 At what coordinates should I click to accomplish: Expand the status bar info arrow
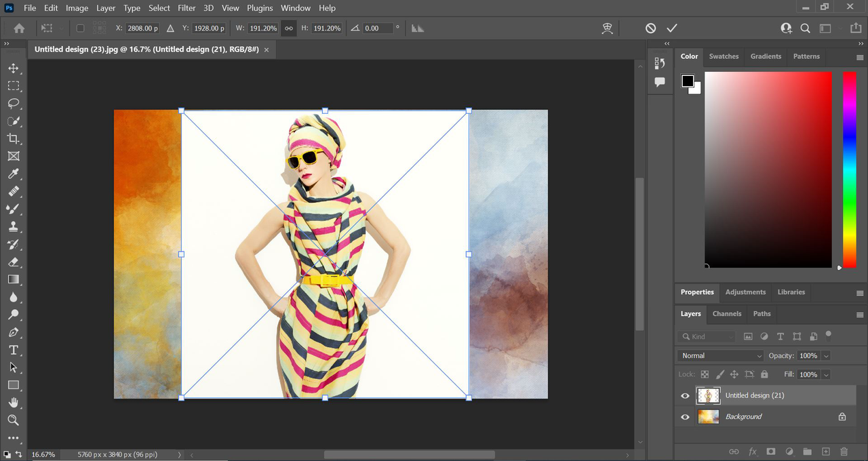pyautogui.click(x=180, y=455)
